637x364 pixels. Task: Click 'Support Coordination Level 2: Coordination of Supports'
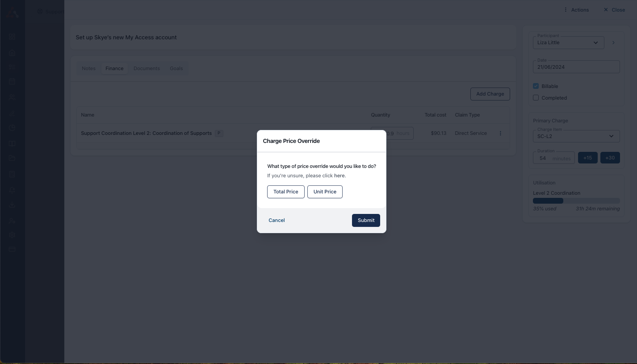click(x=146, y=133)
